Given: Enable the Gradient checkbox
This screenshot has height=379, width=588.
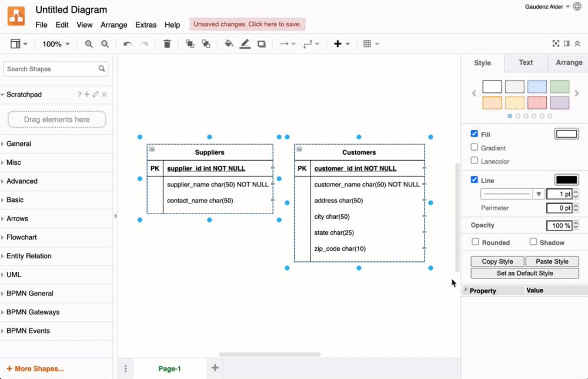Looking at the screenshot, I should (475, 147).
